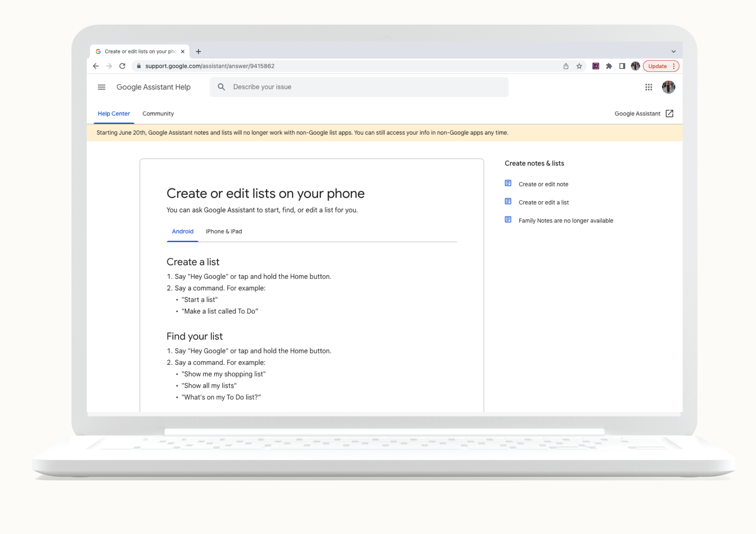Viewport: 756px width, 534px height.
Task: Click the Android platform tab
Action: [x=182, y=231]
